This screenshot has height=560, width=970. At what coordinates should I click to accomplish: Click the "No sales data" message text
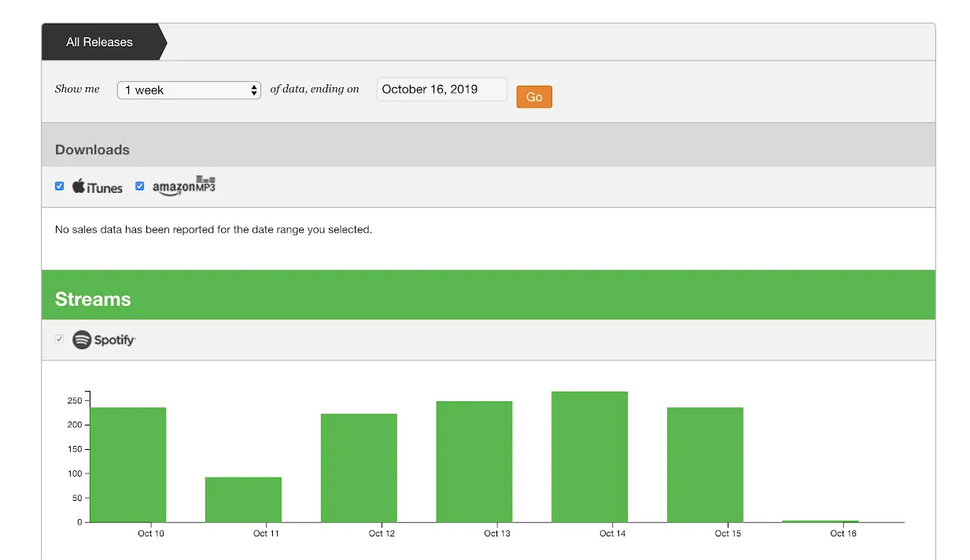(x=212, y=230)
